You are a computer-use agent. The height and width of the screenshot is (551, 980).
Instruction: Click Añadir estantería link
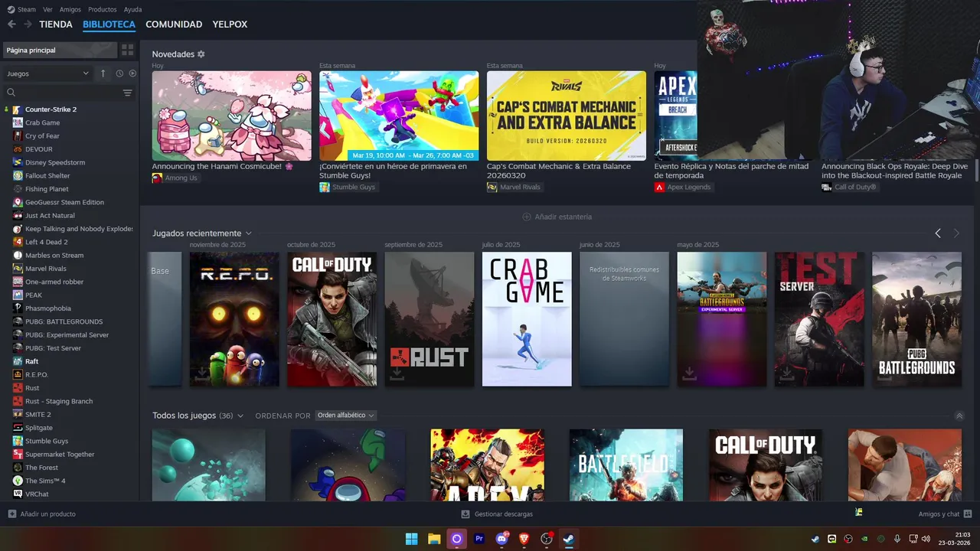pyautogui.click(x=563, y=217)
